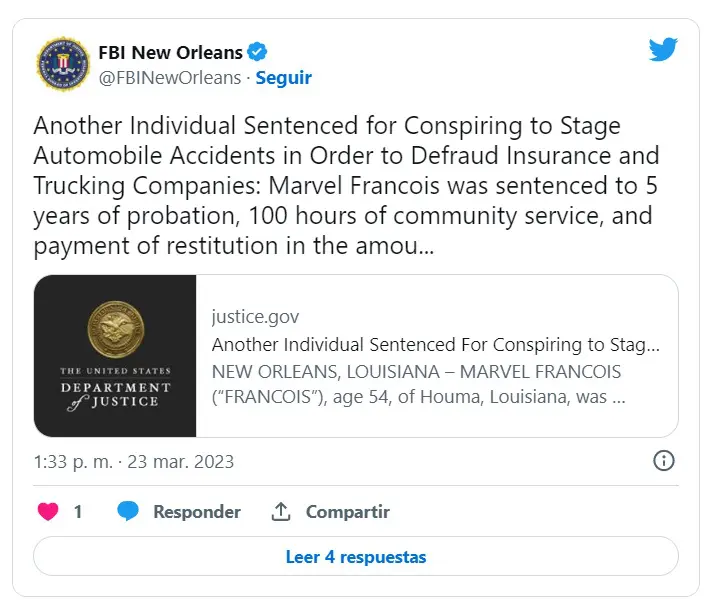Click the FBI New Orleans profile avatar
Image resolution: width=712 pixels, height=607 pixels.
click(64, 64)
